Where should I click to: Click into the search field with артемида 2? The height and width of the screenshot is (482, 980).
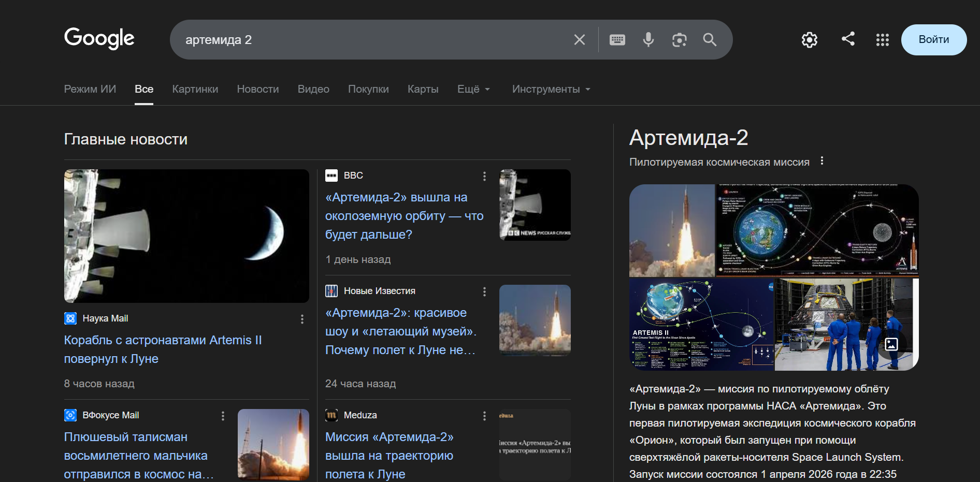coord(373,40)
